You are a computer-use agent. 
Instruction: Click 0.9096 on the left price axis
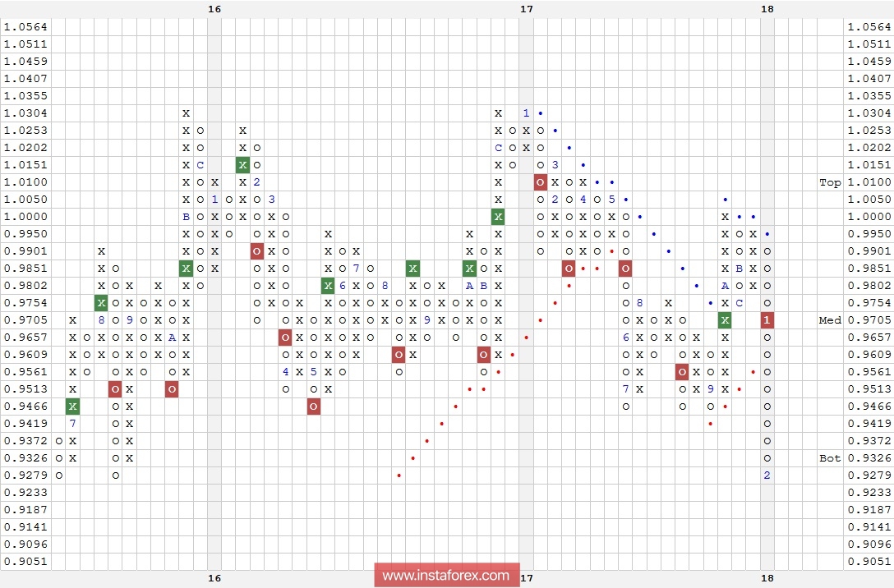coord(25,544)
